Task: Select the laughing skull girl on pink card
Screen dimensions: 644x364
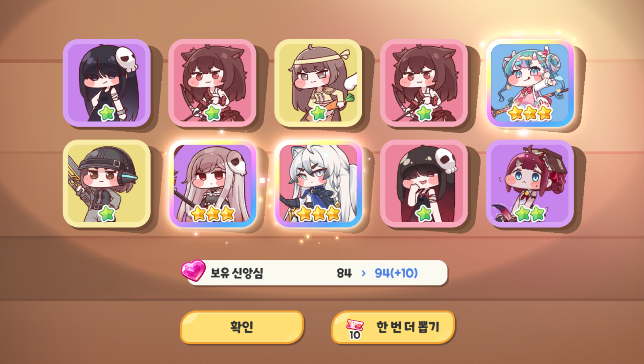Action: click(424, 184)
